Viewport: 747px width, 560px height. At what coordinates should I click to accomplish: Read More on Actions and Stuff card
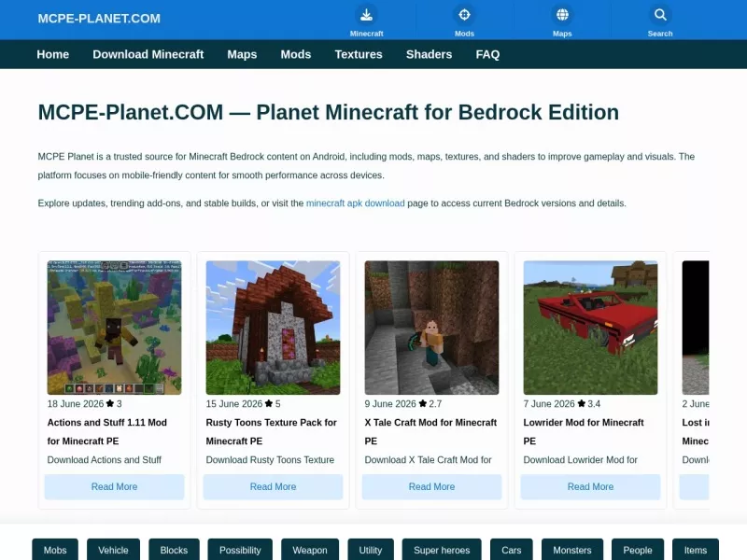(114, 486)
